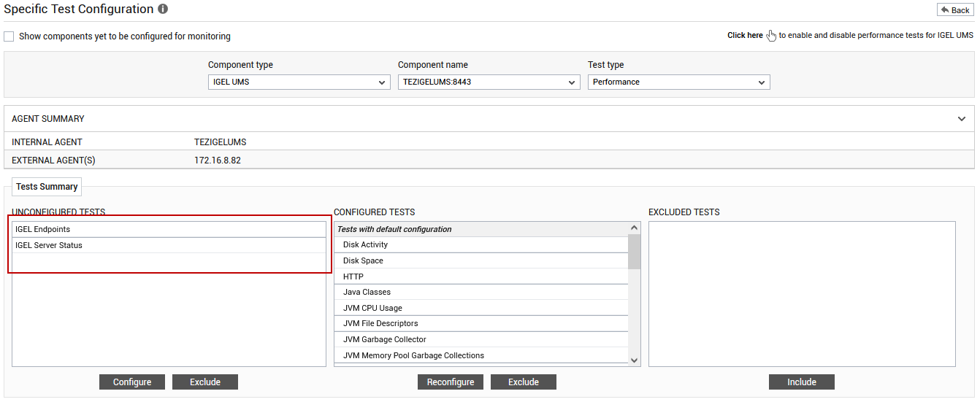The image size is (980, 402).
Task: Enable Show components yet to be configured checkbox
Action: [9, 36]
